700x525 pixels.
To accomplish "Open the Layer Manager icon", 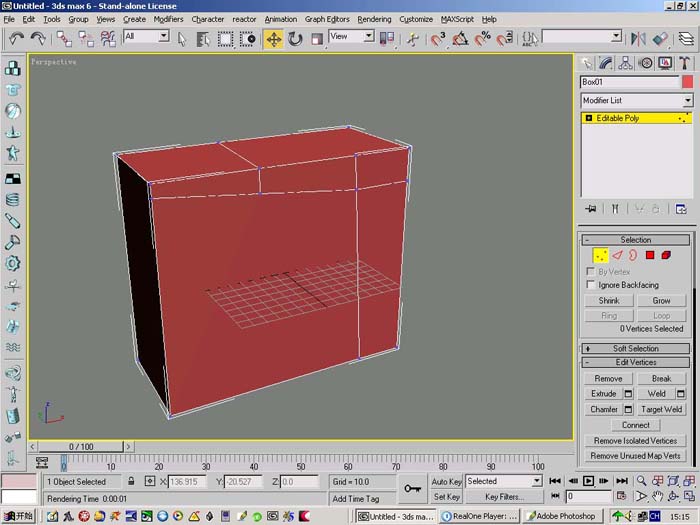I will click(x=686, y=39).
